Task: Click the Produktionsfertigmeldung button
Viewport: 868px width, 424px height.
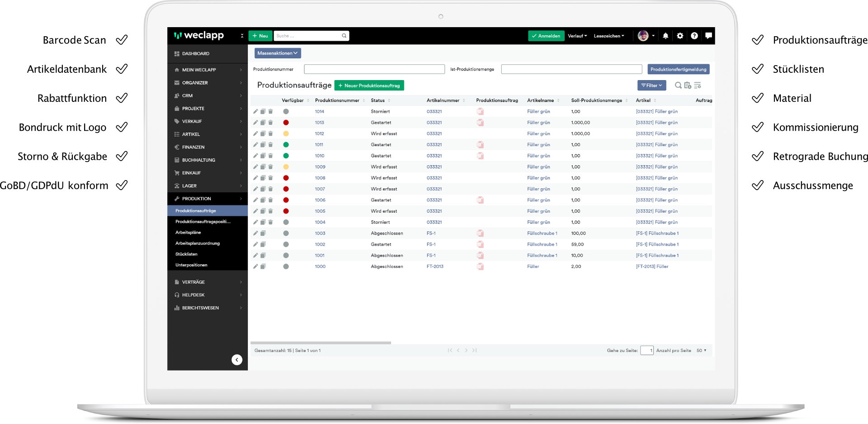Action: click(x=678, y=69)
